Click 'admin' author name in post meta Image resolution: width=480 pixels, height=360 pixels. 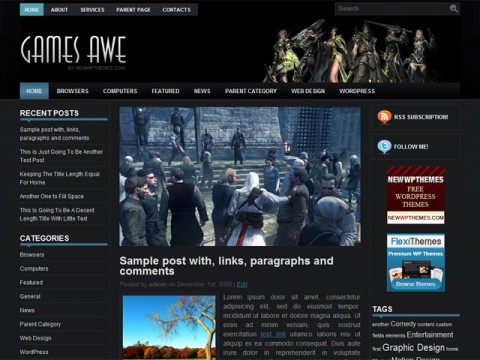(x=158, y=284)
